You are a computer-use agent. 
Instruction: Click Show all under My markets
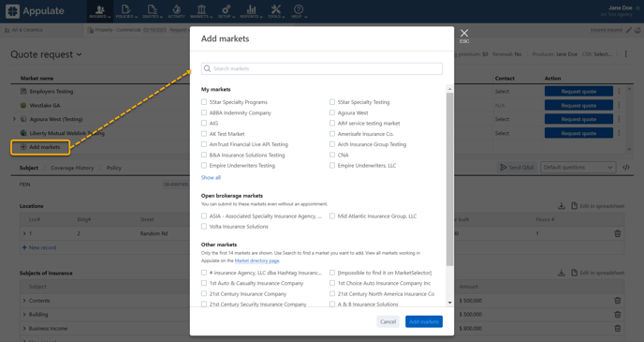click(x=211, y=178)
